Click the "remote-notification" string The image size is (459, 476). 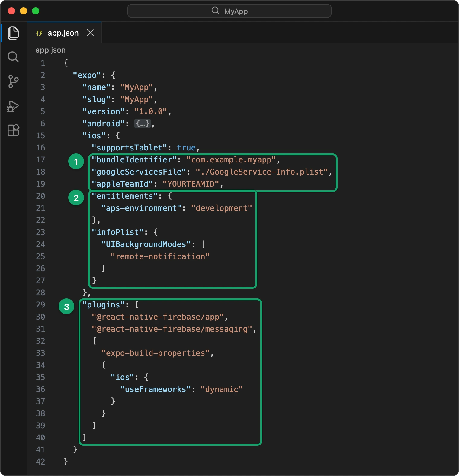[160, 256]
